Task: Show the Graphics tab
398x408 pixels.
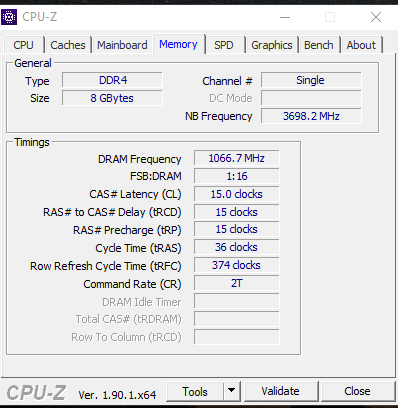Action: (x=272, y=45)
